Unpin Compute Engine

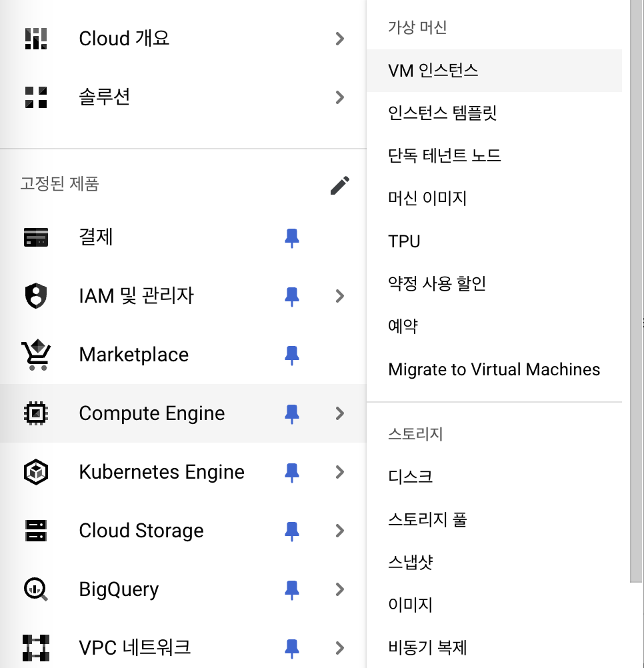[292, 413]
